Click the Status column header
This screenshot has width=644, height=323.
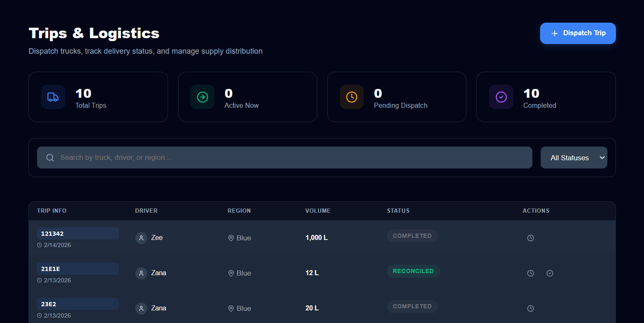(x=398, y=211)
